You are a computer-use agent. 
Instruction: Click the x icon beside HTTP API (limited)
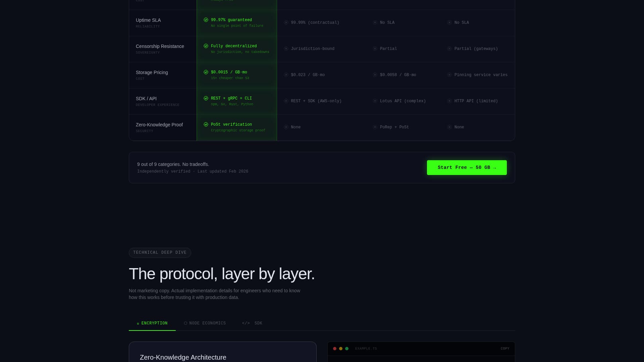tap(449, 101)
